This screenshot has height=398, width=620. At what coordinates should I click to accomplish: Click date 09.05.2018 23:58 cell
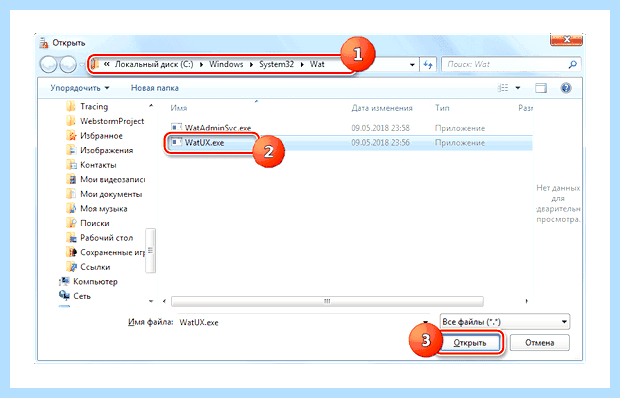(x=380, y=128)
